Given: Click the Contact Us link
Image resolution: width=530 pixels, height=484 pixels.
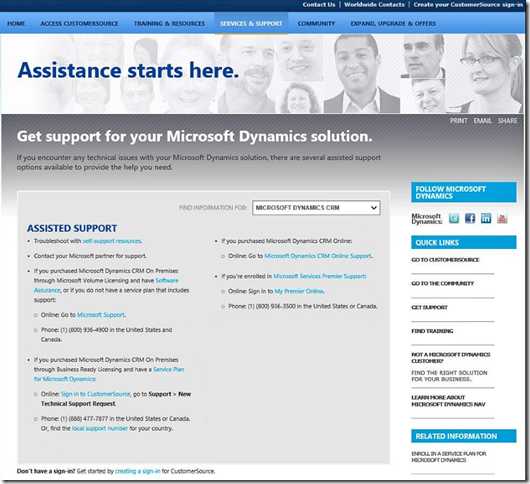Looking at the screenshot, I should (x=319, y=5).
